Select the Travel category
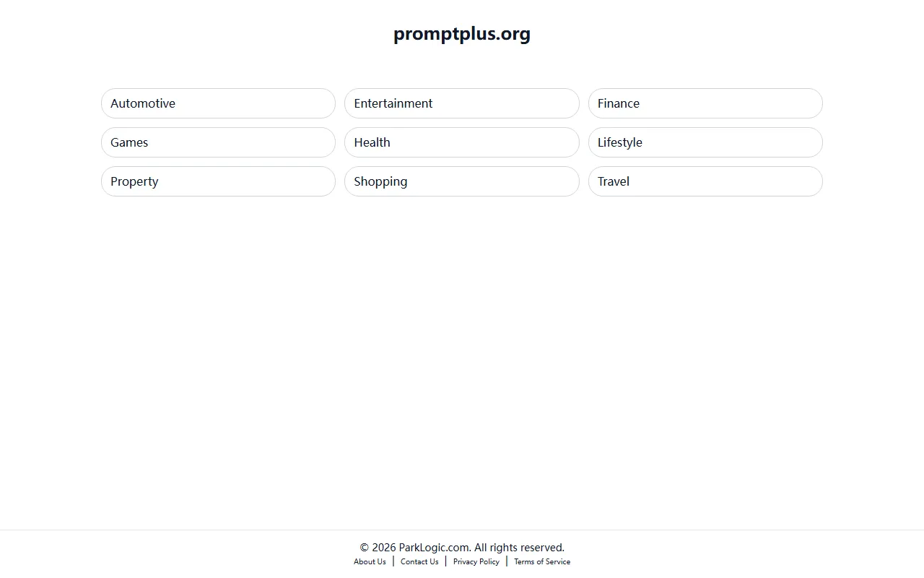The width and height of the screenshot is (924, 578). click(x=705, y=181)
